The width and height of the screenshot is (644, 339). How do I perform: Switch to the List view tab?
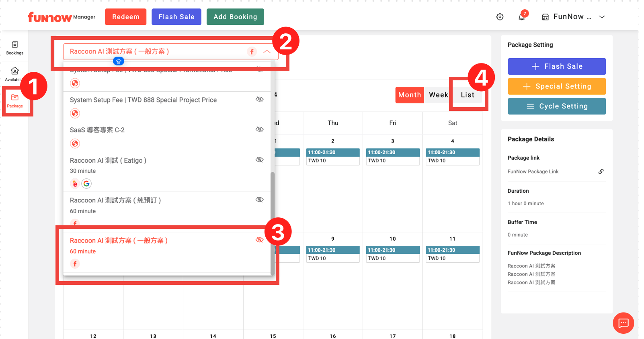pyautogui.click(x=468, y=95)
